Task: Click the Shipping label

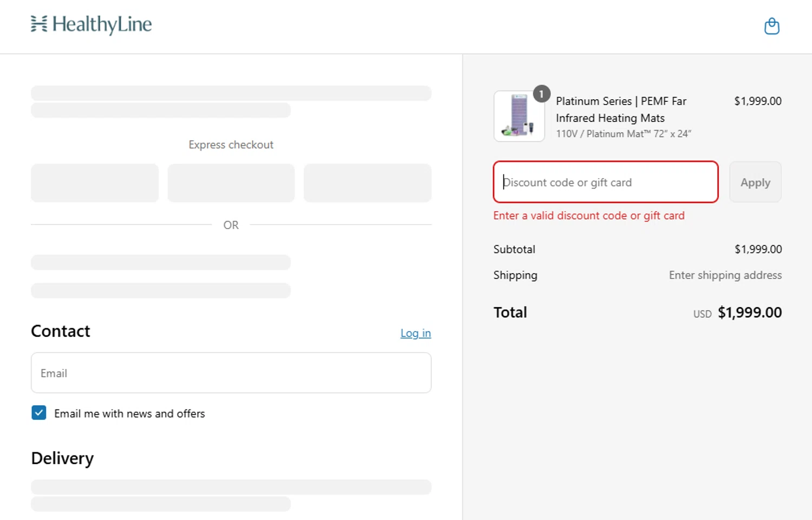Action: [x=515, y=275]
